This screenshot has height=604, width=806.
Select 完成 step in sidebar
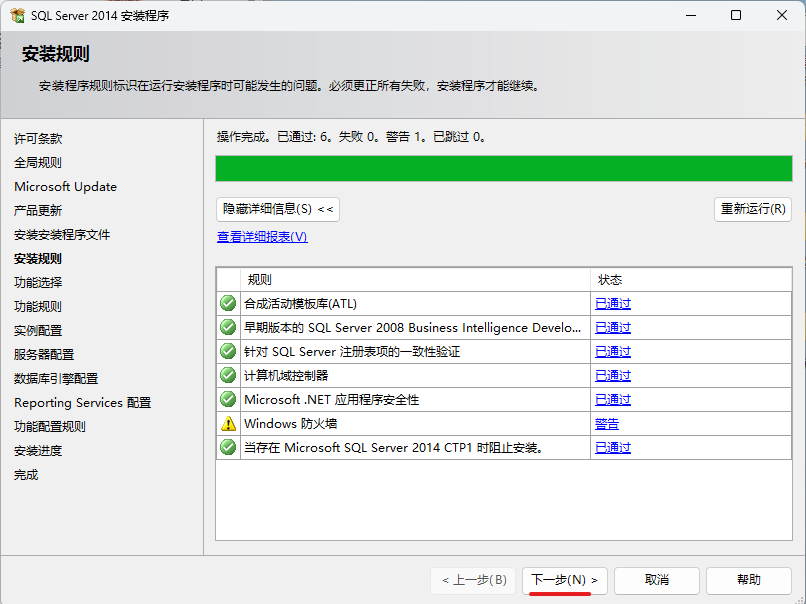(26, 474)
